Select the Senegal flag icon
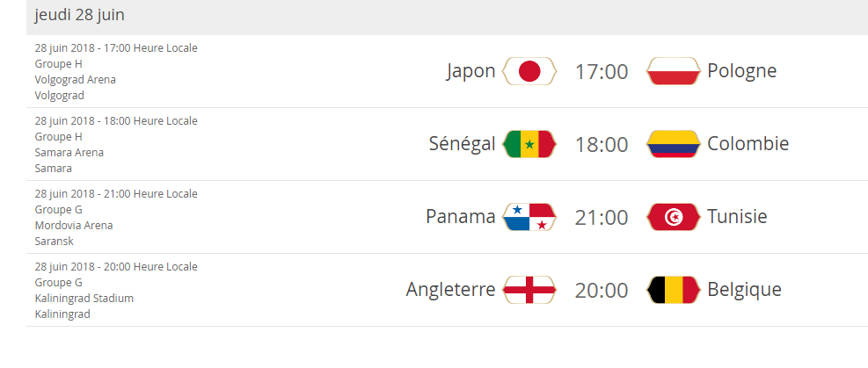 [x=529, y=144]
